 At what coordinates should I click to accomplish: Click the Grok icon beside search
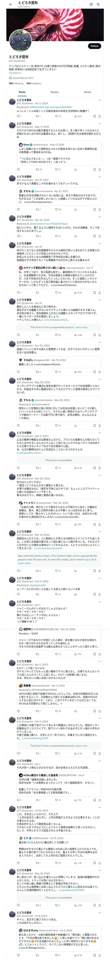click(x=91, y=5)
